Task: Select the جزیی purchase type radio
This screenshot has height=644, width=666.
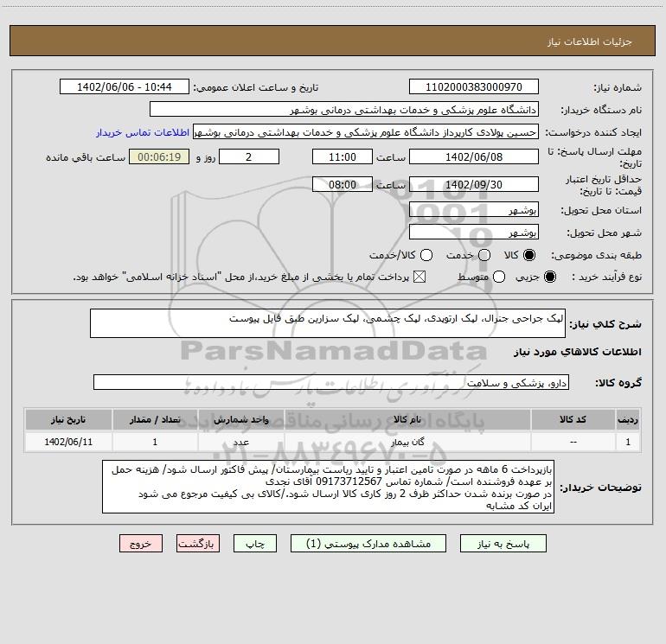Action: tap(549, 277)
